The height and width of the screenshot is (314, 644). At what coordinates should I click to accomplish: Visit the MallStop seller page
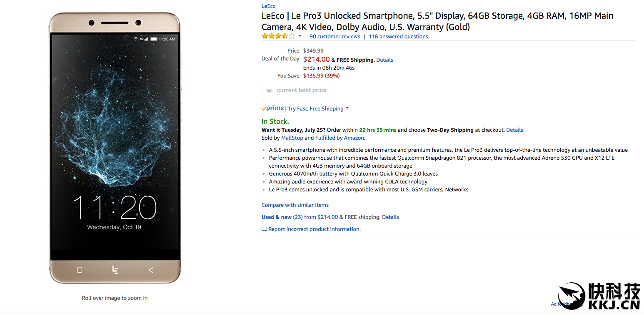292,138
